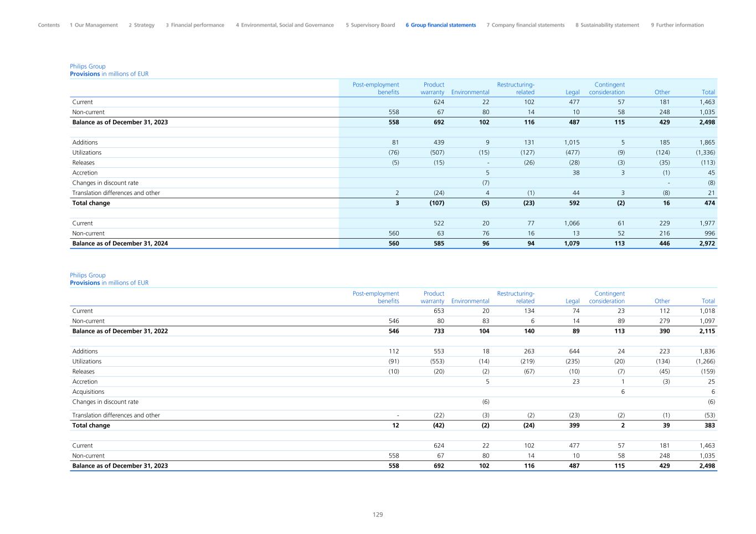
Task: Select the Legal total change value 592
Action: pyautogui.click(x=574, y=203)
